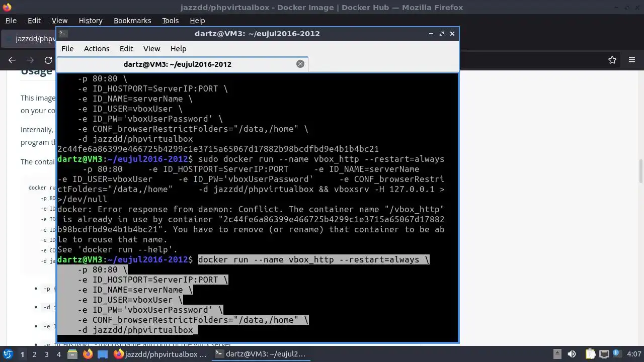Open the File menu in the terminal window
Viewport: 644px width, 362px height.
tap(67, 49)
